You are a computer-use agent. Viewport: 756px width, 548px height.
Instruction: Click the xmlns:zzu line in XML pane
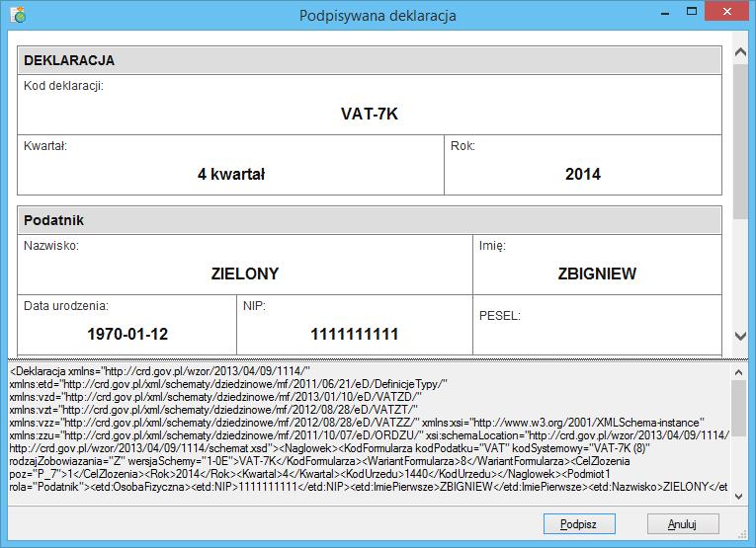(370, 435)
